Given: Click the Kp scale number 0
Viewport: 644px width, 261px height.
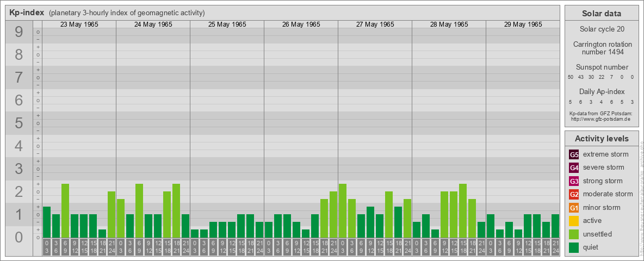Looking at the screenshot, I should point(19,237).
